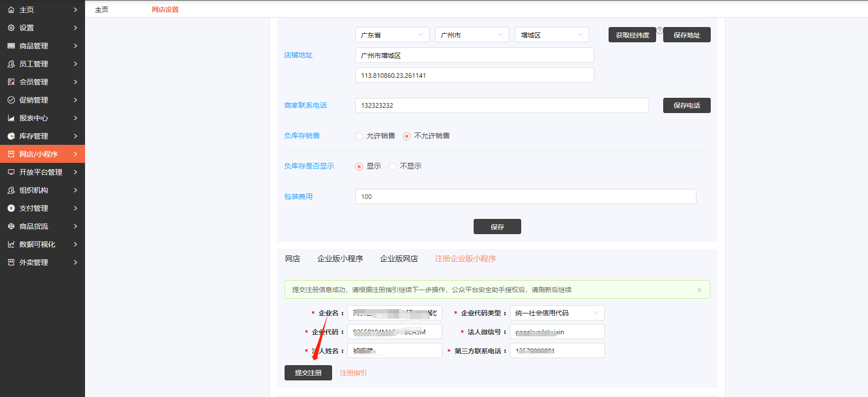This screenshot has height=397, width=868.
Task: Open the 广东省 province dropdown
Action: (x=392, y=35)
